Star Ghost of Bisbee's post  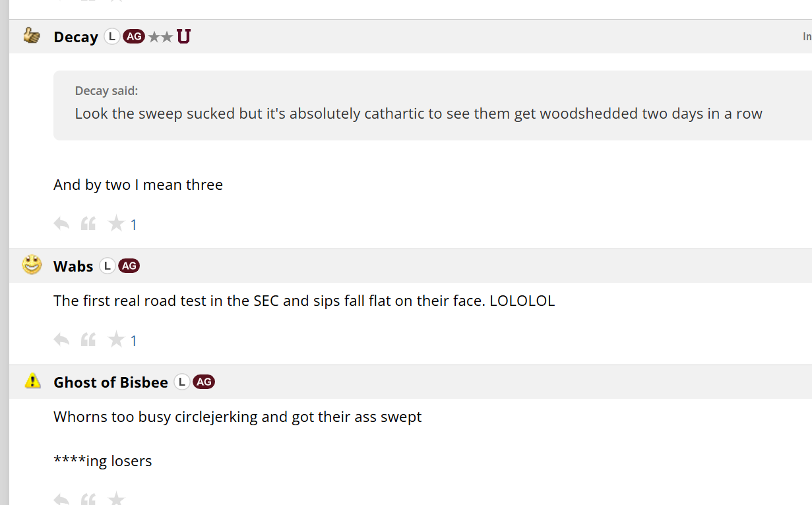(117, 498)
